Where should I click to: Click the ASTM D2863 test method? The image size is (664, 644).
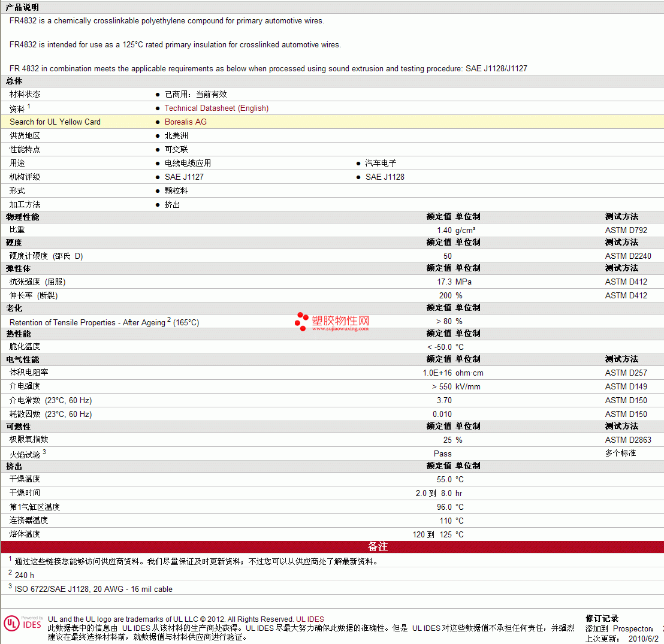(x=628, y=440)
